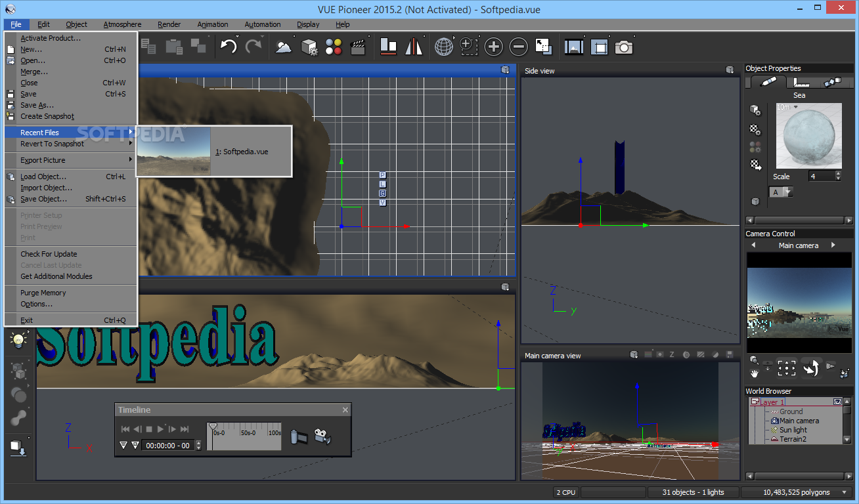Toggle the Main camera view cube icon
The image size is (859, 504).
(x=634, y=355)
